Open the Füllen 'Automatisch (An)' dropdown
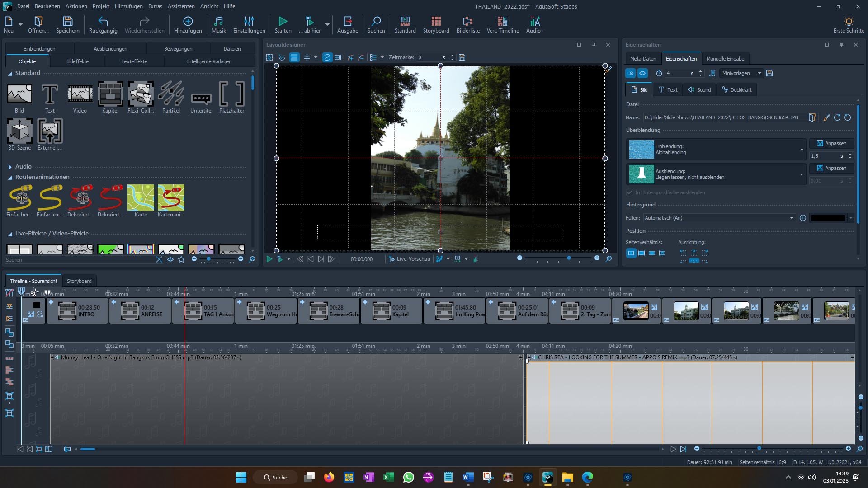 coord(719,218)
